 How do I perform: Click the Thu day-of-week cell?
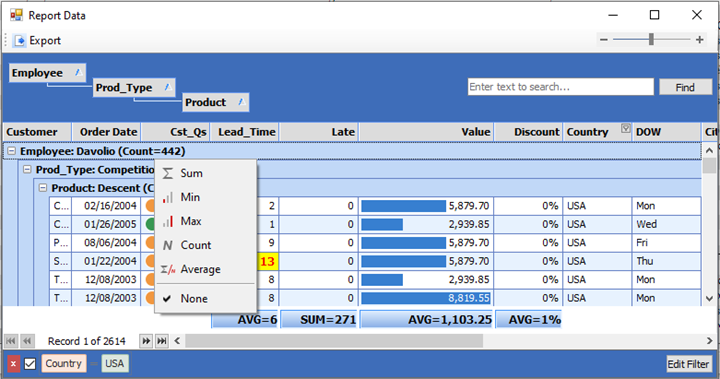coord(666,261)
